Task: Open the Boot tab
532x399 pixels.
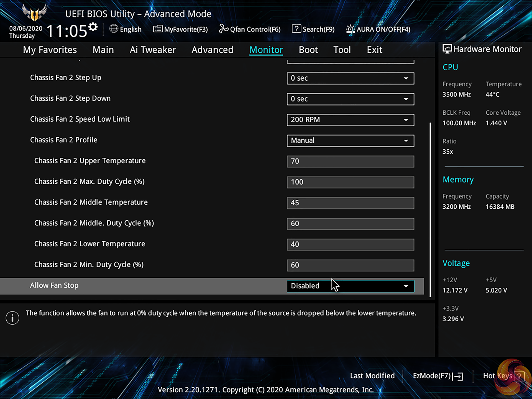Action: click(x=308, y=50)
